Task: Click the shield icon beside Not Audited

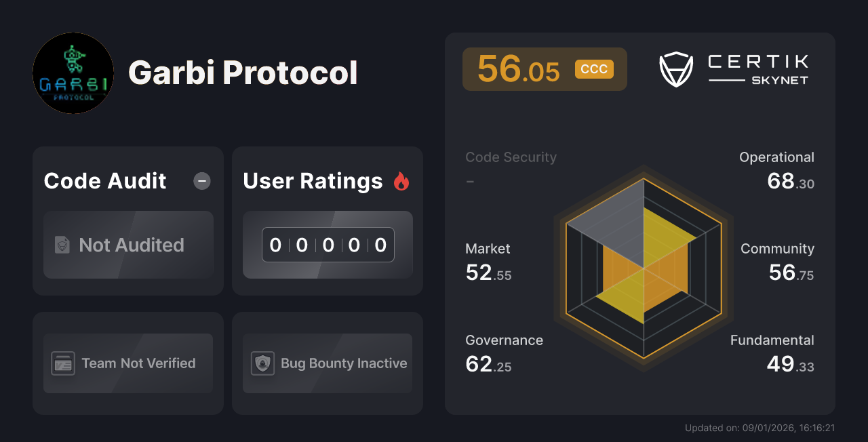Action: (61, 245)
